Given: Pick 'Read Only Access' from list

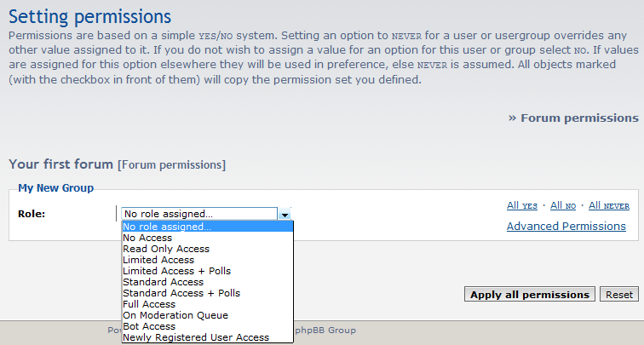Looking at the screenshot, I should [x=166, y=249].
